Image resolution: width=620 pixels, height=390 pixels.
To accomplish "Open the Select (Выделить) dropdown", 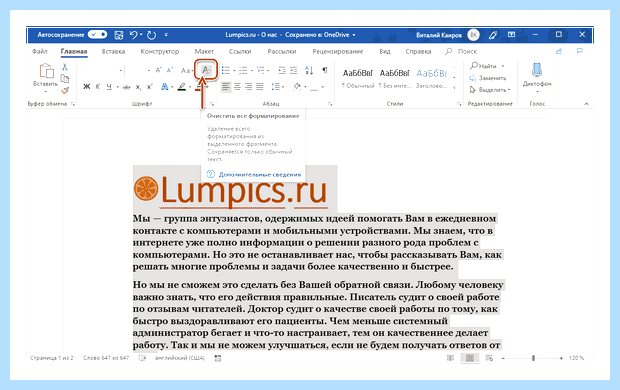I will click(x=490, y=90).
